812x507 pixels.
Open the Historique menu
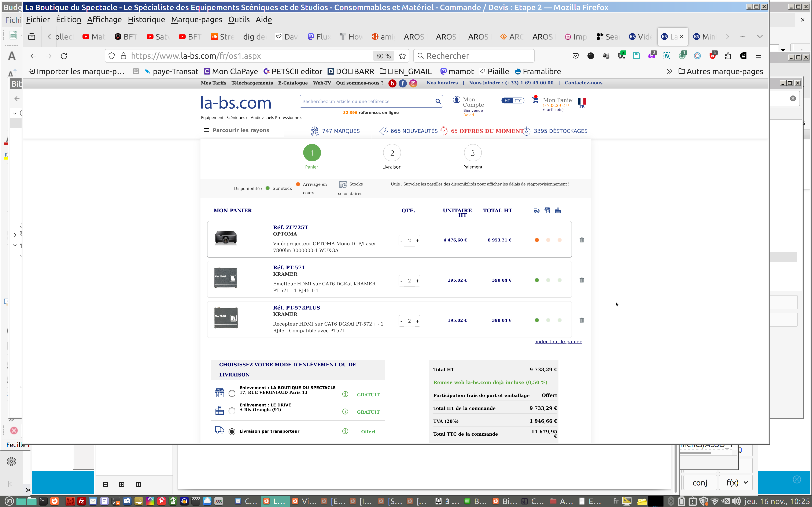pyautogui.click(x=146, y=20)
